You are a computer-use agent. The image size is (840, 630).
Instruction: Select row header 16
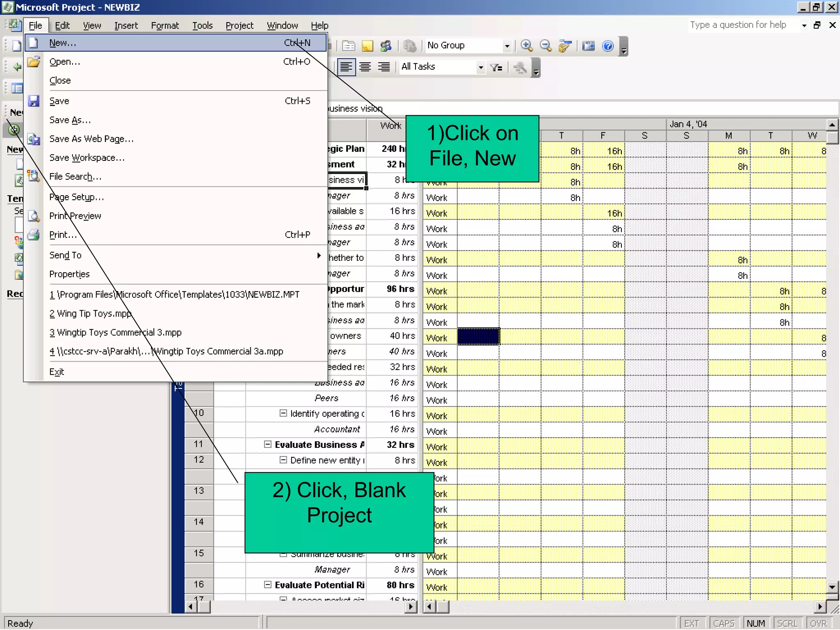pos(199,584)
